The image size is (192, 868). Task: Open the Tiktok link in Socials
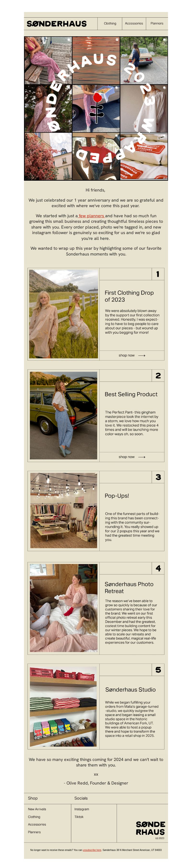[x=79, y=817]
